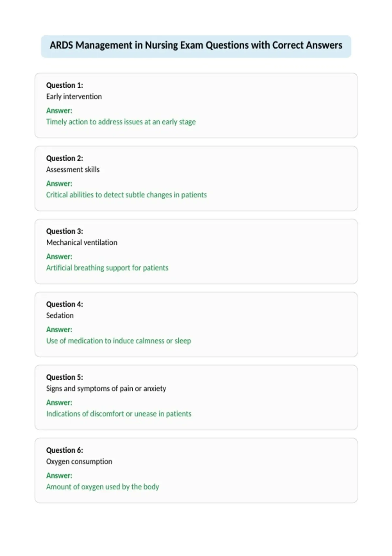Click the Sedation question text
The image size is (392, 556).
tap(60, 315)
